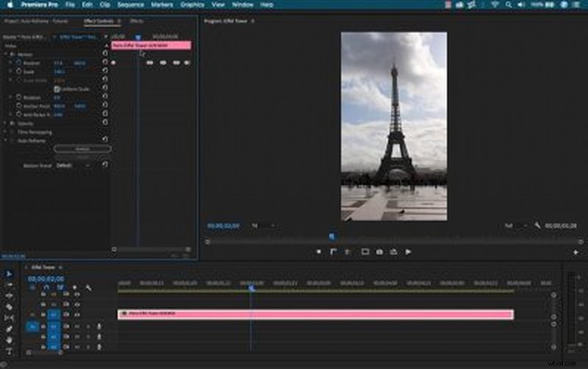
Task: Select the Ripple Edit tool
Action: click(9, 296)
